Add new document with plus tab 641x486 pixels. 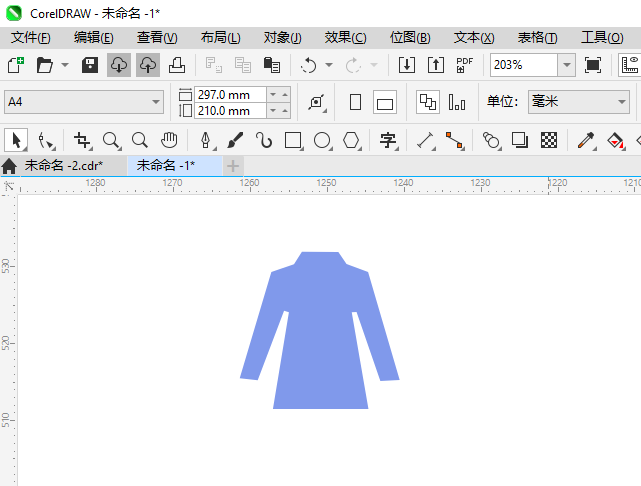pyautogui.click(x=233, y=165)
